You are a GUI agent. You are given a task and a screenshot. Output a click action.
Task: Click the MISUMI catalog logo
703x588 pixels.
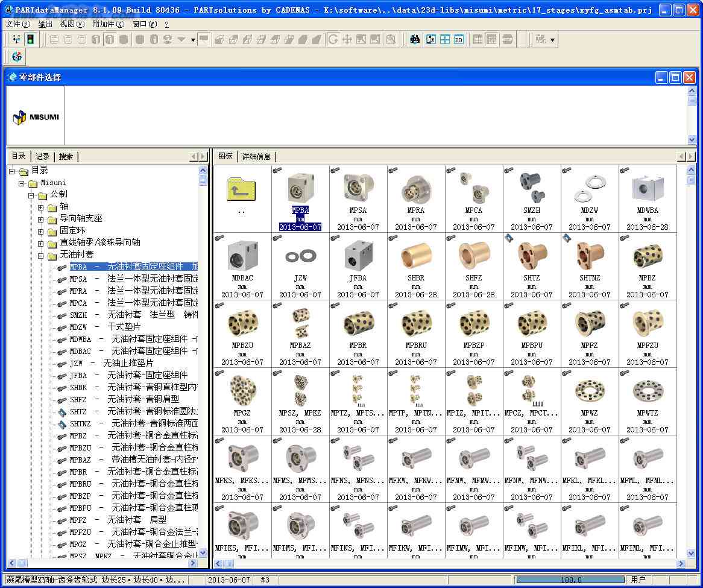pos(36,117)
